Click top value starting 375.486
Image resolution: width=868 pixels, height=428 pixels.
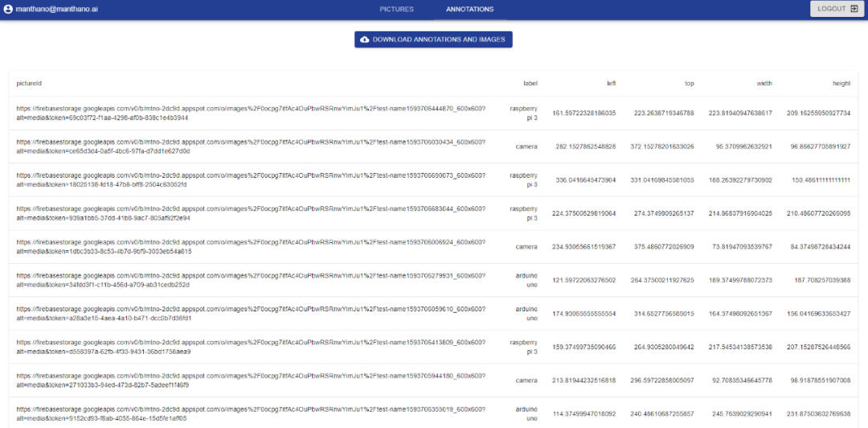coord(665,247)
